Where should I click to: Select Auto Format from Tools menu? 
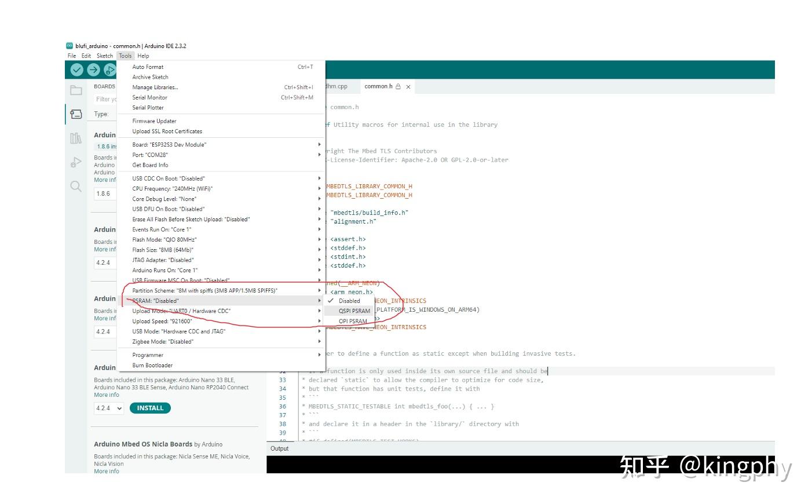coord(221,67)
